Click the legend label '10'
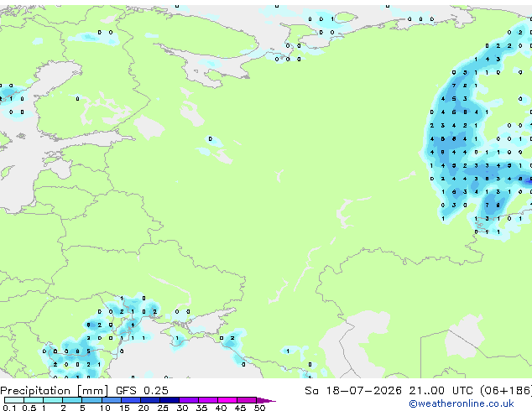The height and width of the screenshot is (411, 532). [105, 408]
